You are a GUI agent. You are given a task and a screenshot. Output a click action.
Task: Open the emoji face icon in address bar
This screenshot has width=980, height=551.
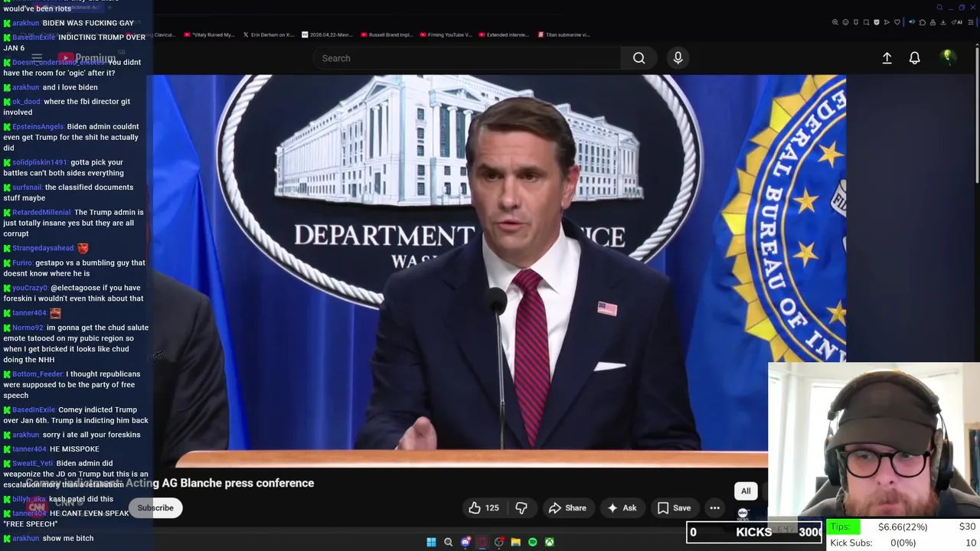coord(846,22)
